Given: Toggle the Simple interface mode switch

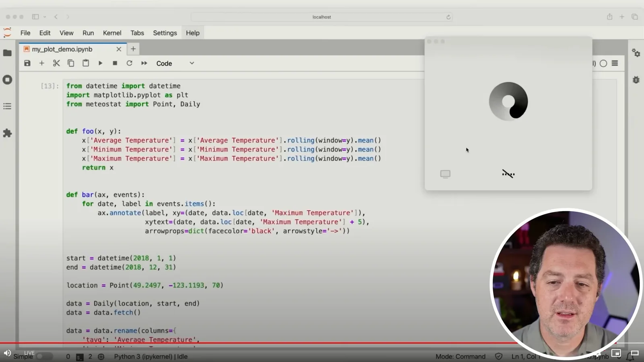Looking at the screenshot, I should click(44, 356).
